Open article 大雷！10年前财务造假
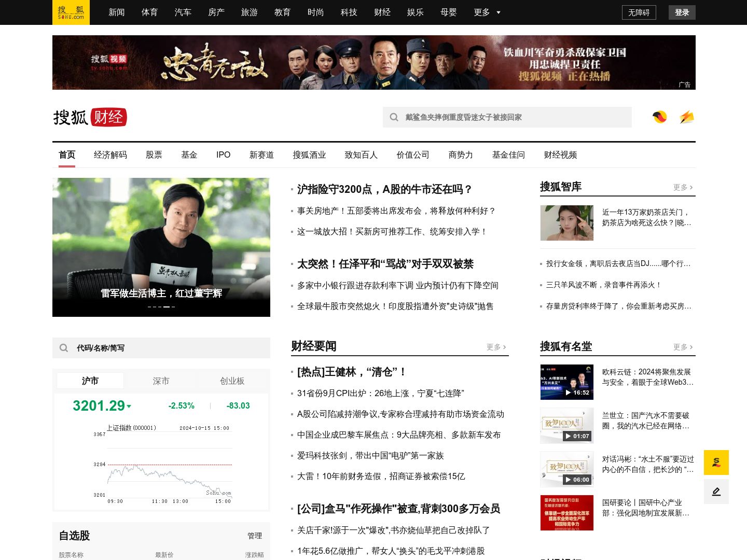The height and width of the screenshot is (560, 747). click(381, 477)
